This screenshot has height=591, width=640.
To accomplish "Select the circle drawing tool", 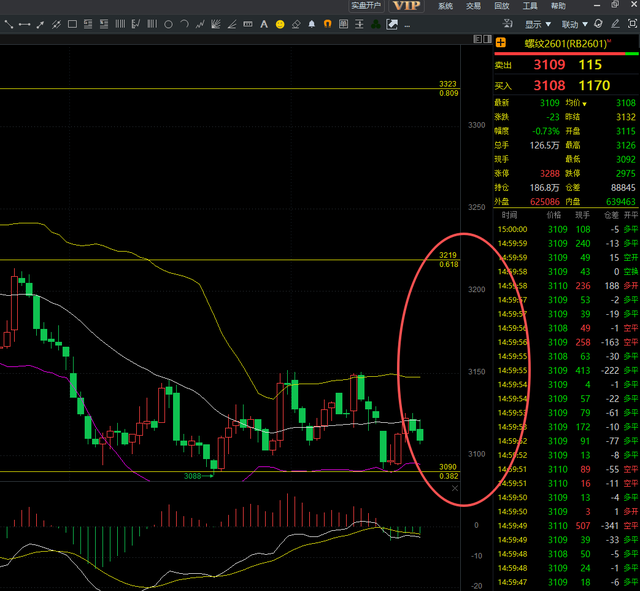I will pos(168,24).
